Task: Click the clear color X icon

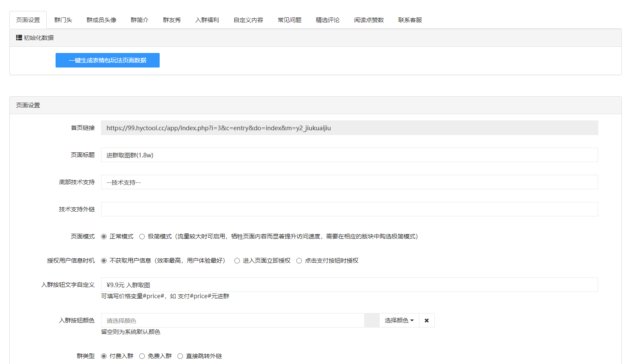Action: tap(427, 320)
